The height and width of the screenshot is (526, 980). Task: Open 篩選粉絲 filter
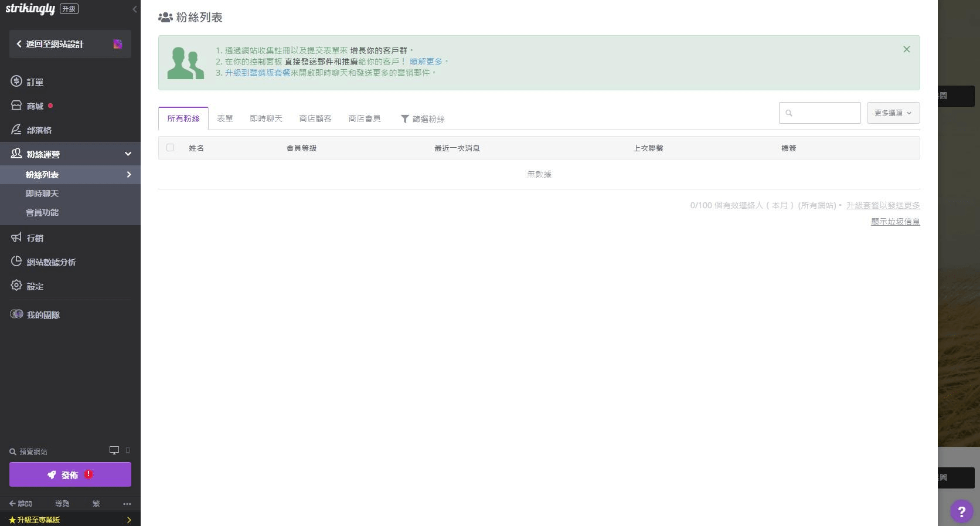[423, 119]
